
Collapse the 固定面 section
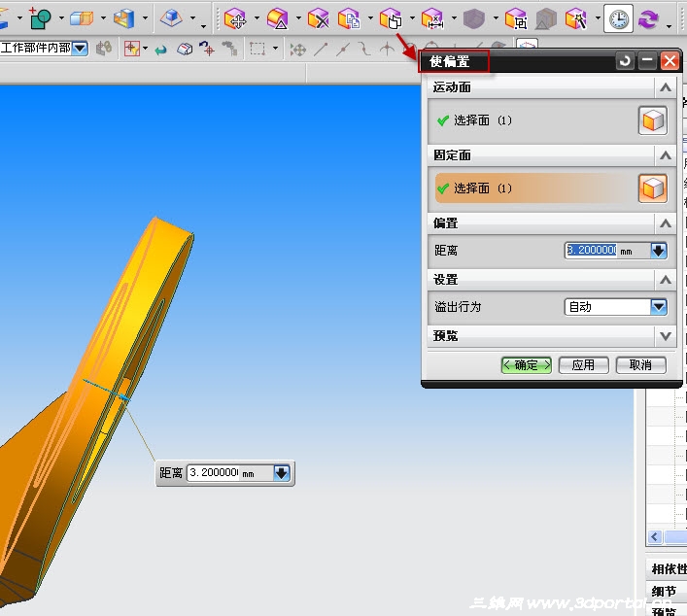tap(666, 155)
